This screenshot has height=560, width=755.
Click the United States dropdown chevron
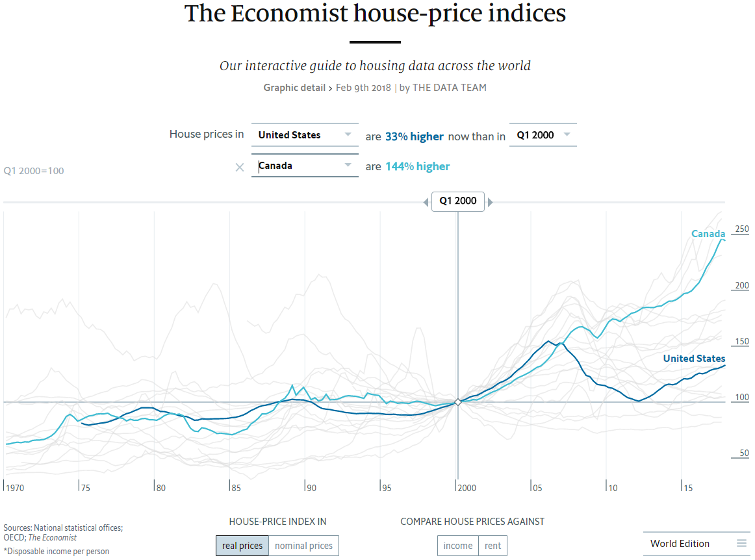tap(349, 135)
